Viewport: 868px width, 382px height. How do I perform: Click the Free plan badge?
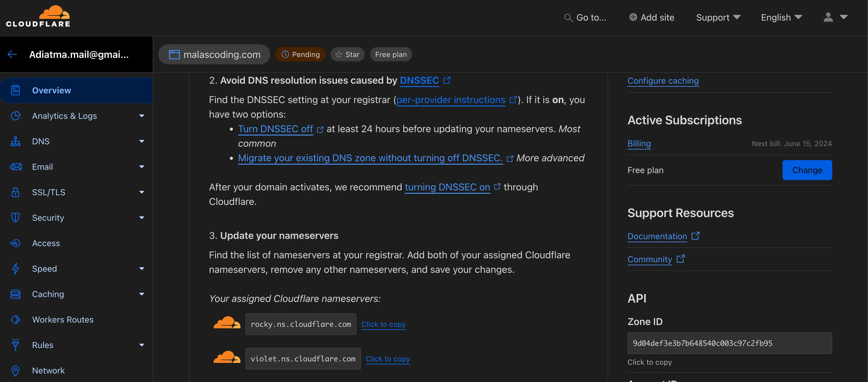pyautogui.click(x=391, y=54)
